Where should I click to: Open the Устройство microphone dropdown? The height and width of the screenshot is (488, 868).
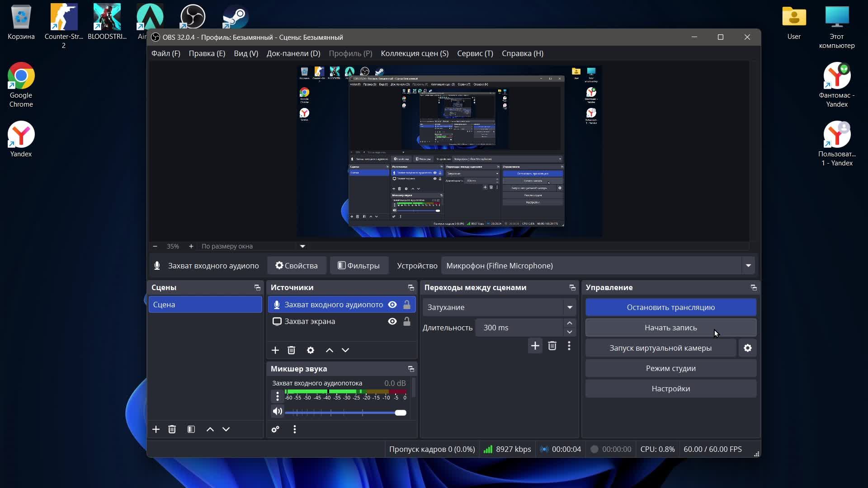[748, 266]
